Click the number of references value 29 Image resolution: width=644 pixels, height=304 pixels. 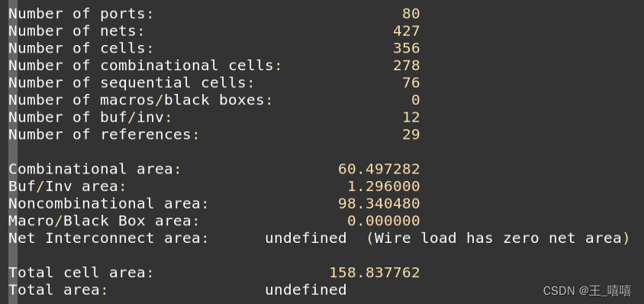pyautogui.click(x=411, y=134)
